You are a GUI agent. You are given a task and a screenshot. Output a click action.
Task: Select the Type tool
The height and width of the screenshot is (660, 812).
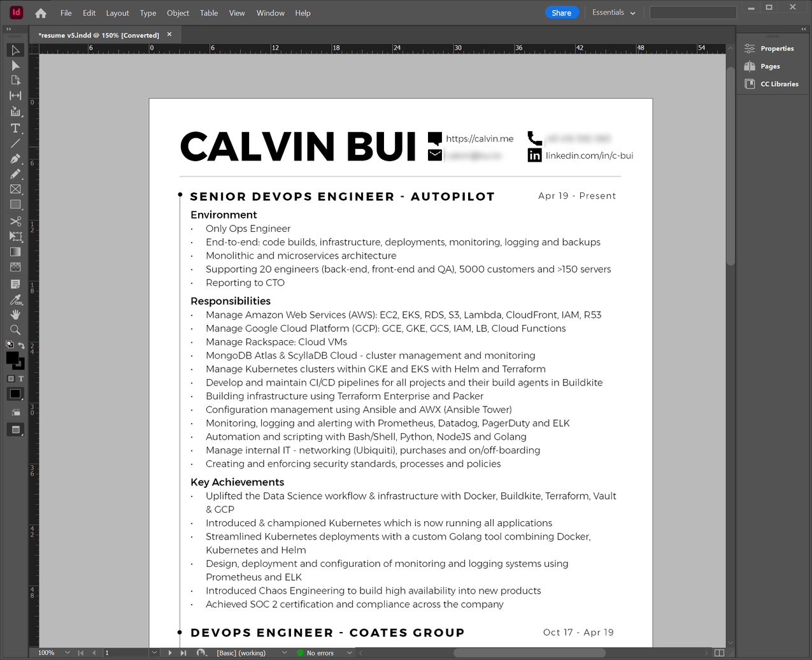coord(15,128)
